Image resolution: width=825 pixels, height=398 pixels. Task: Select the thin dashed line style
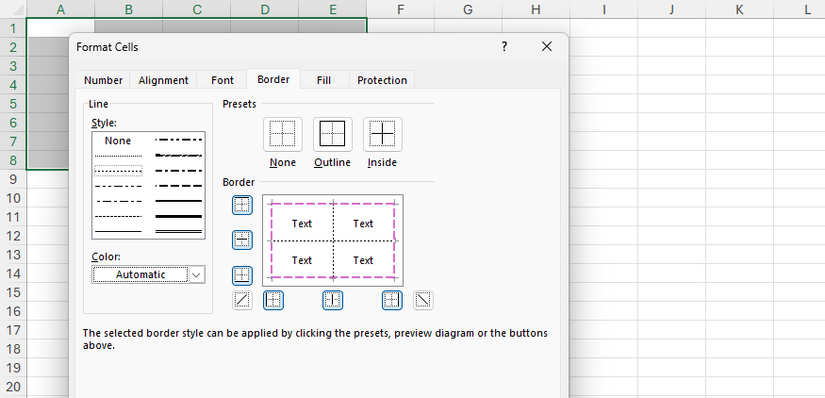coord(118,216)
